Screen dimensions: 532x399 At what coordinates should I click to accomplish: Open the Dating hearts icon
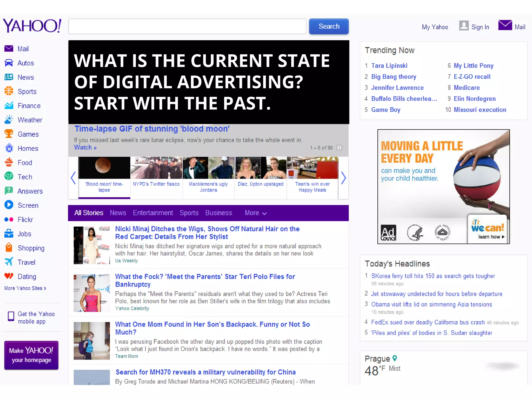coord(9,276)
